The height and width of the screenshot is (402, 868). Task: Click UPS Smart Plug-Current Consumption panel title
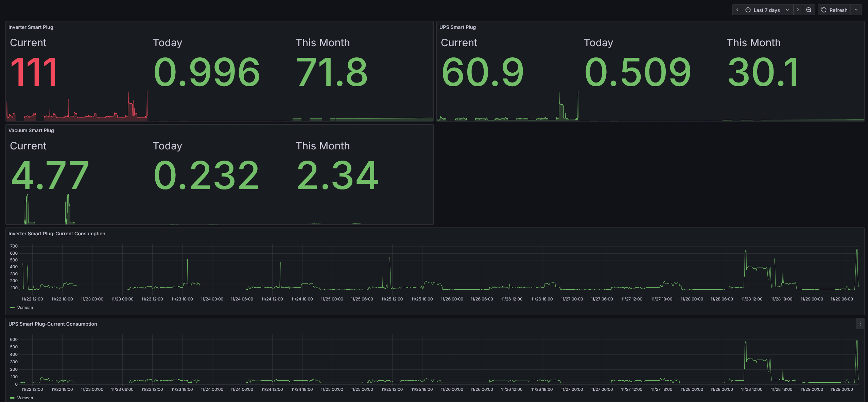(x=53, y=324)
